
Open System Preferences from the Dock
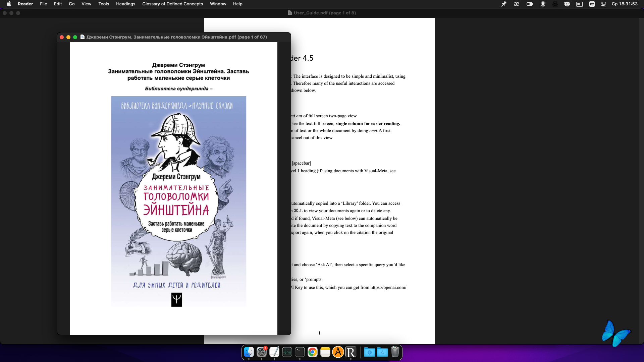(x=262, y=352)
